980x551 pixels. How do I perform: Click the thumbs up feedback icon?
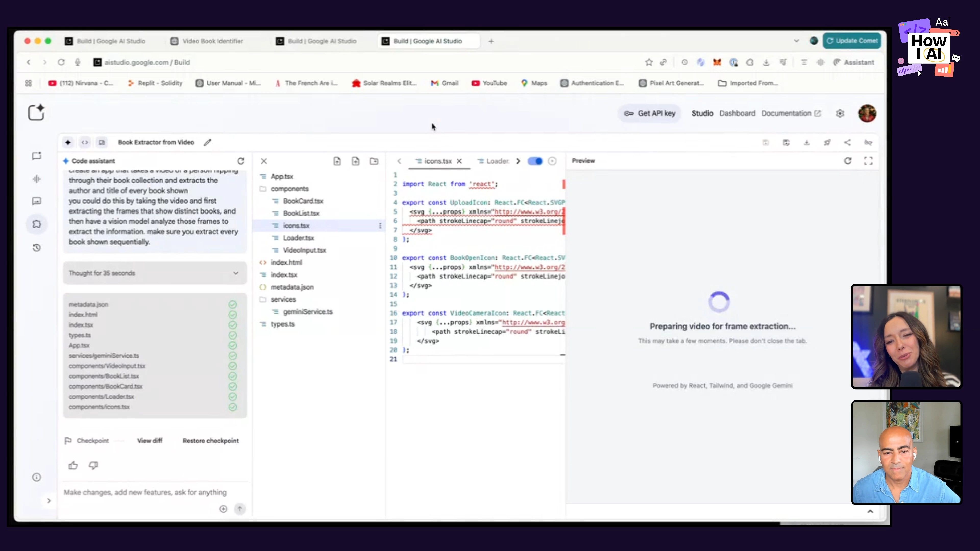(73, 466)
